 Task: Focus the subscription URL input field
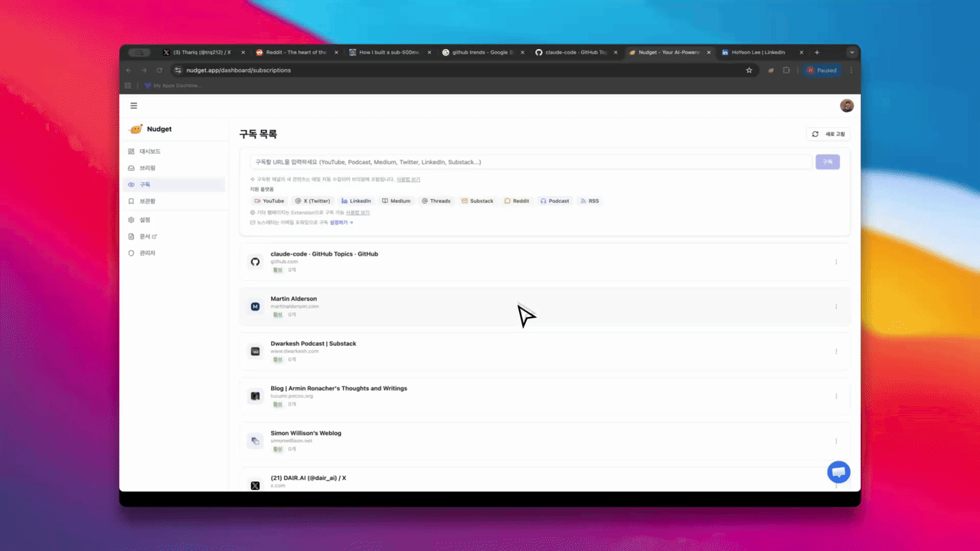coord(531,162)
